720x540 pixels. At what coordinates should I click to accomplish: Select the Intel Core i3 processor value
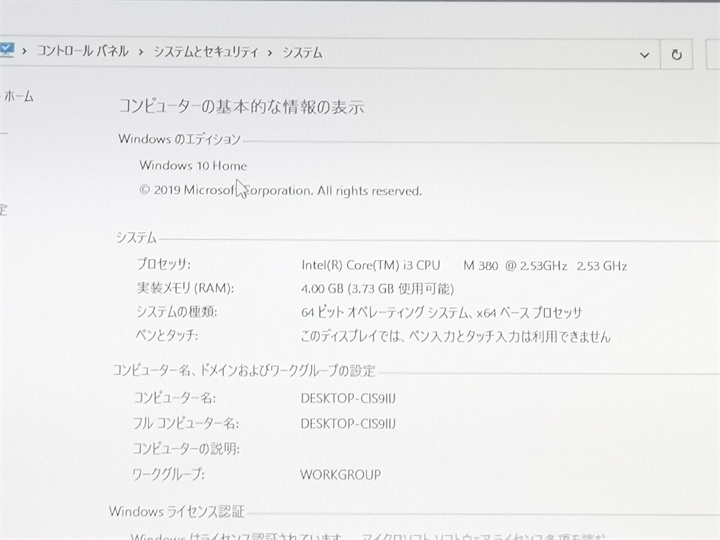coord(464,265)
